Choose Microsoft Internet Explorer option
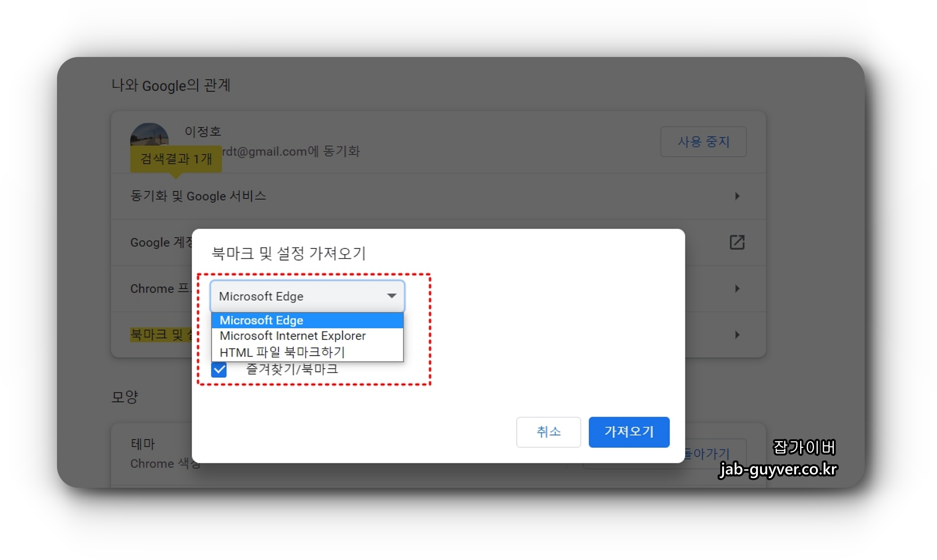Screen dimensions: 937x560 click(293, 336)
